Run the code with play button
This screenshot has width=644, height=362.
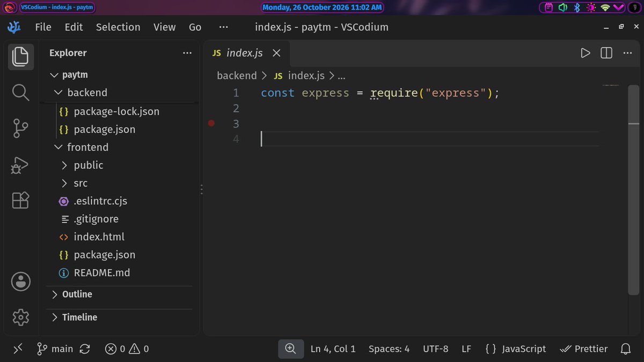[x=586, y=53]
